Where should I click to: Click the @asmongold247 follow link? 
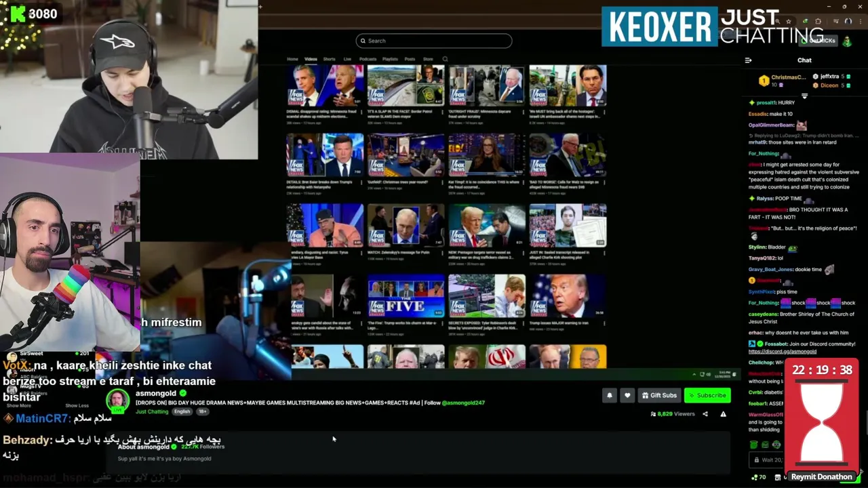pos(463,403)
